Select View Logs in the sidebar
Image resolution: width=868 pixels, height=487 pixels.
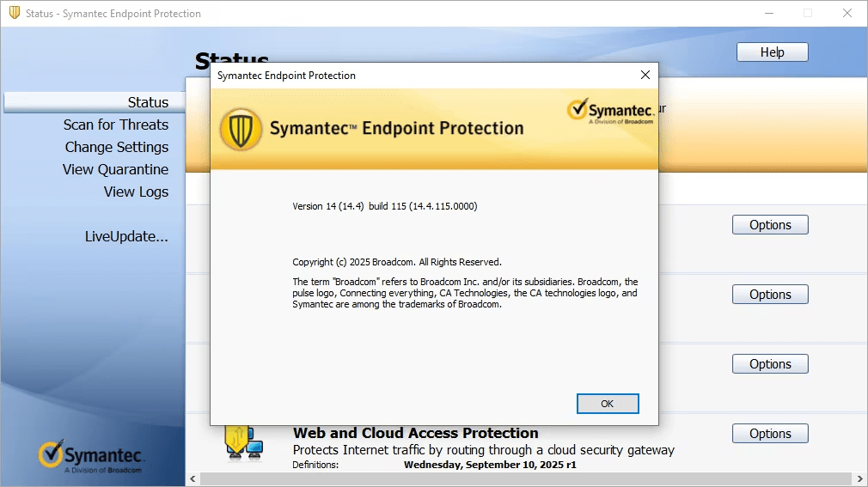[x=136, y=192]
